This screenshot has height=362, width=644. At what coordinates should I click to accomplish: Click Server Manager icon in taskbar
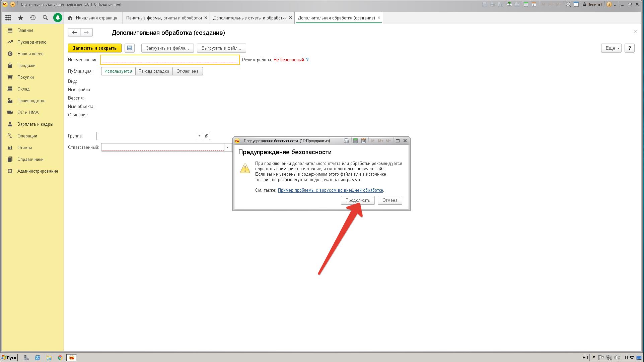pos(26,358)
